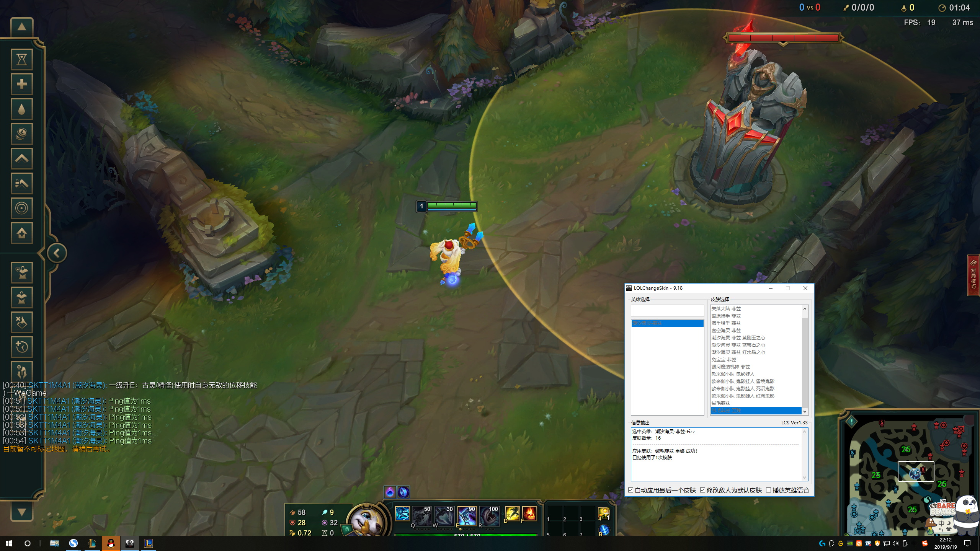This screenshot has width=980, height=551.
Task: Select highlighted skin 绒毛菲兹 至臻
Action: [756, 410]
